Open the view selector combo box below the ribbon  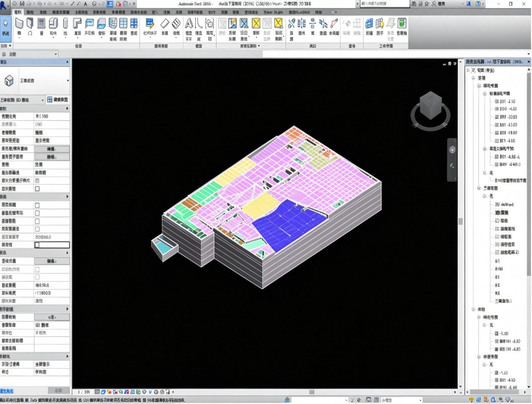(29, 54)
